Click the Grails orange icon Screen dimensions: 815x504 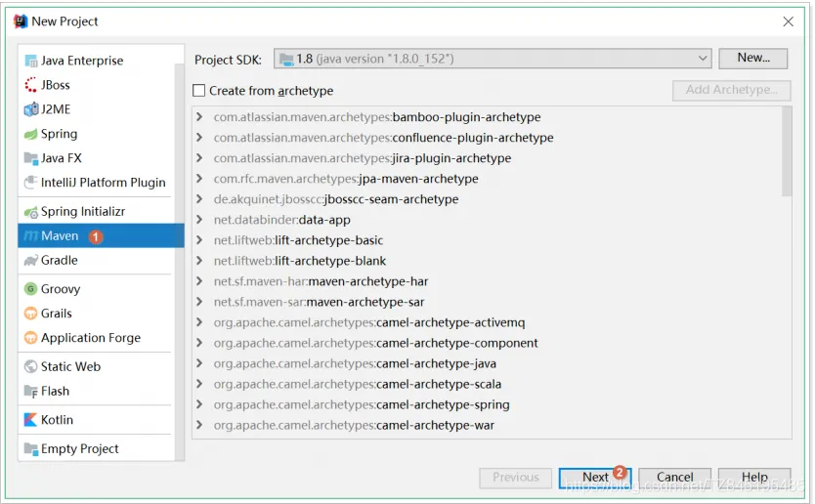[31, 314]
